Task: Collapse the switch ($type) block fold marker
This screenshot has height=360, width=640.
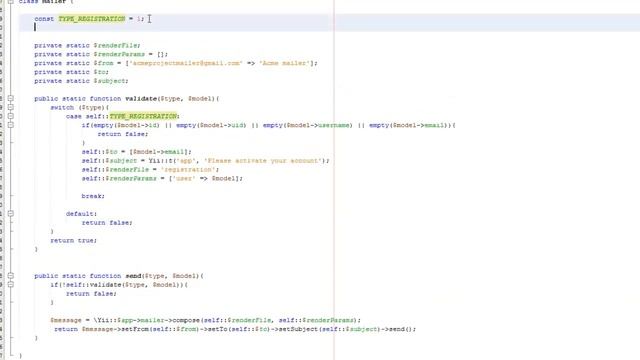Action: [11, 107]
